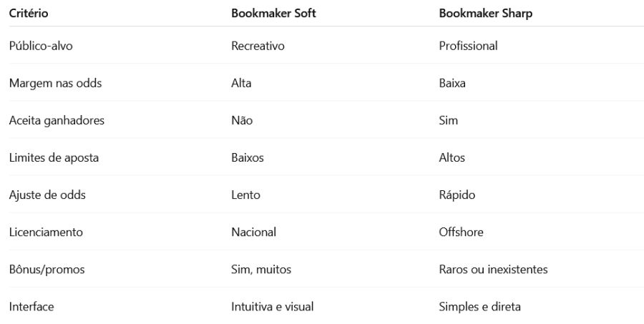The image size is (644, 324).
Task: Click the Margem nas odds label
Action: tap(55, 84)
